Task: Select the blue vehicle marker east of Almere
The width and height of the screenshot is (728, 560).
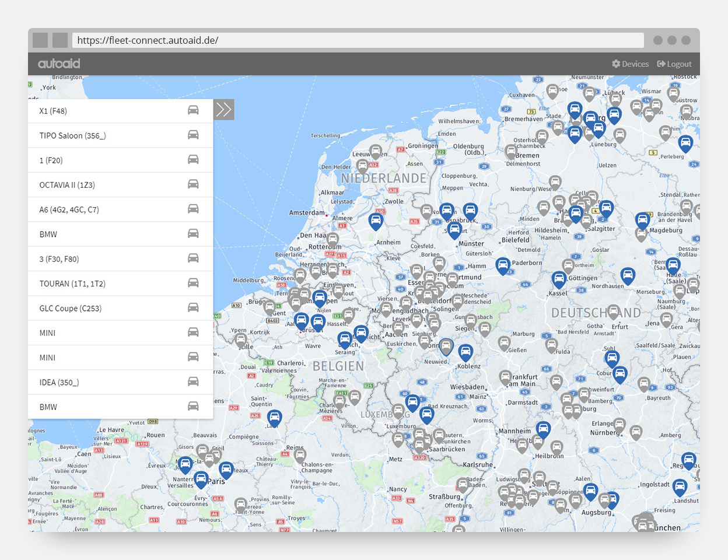Action: [x=376, y=222]
